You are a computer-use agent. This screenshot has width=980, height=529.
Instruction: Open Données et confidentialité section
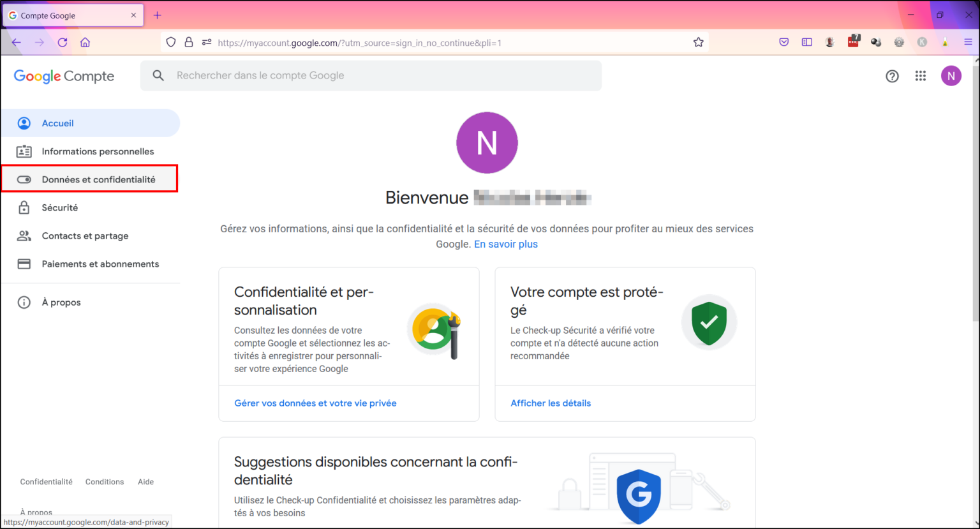(x=90, y=179)
